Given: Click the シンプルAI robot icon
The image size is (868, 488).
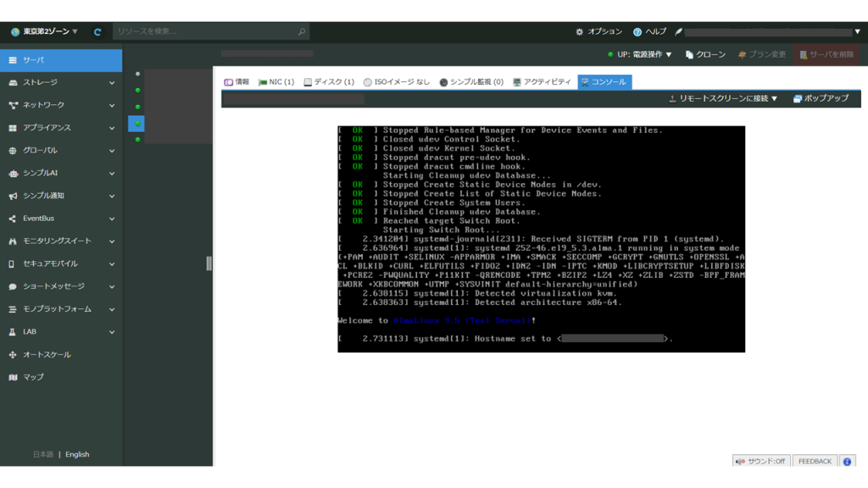Looking at the screenshot, I should tap(13, 173).
